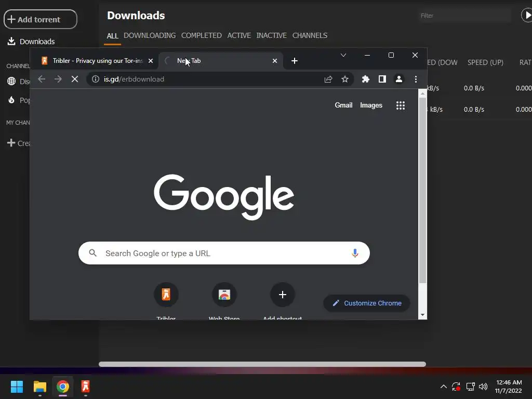Click Chrome vertical scrollbar thumb
The image size is (532, 399).
(422, 190)
